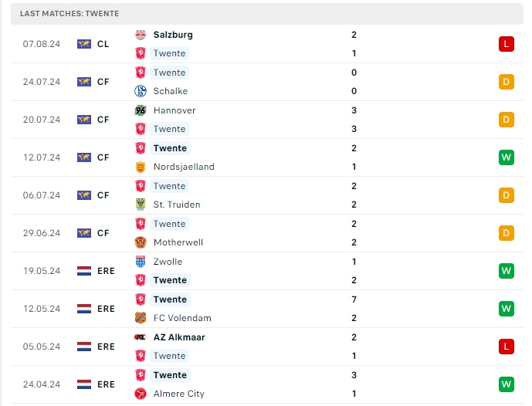Screen dimensions: 532x406
Task: Click the Almere City crest
Action: click(141, 394)
